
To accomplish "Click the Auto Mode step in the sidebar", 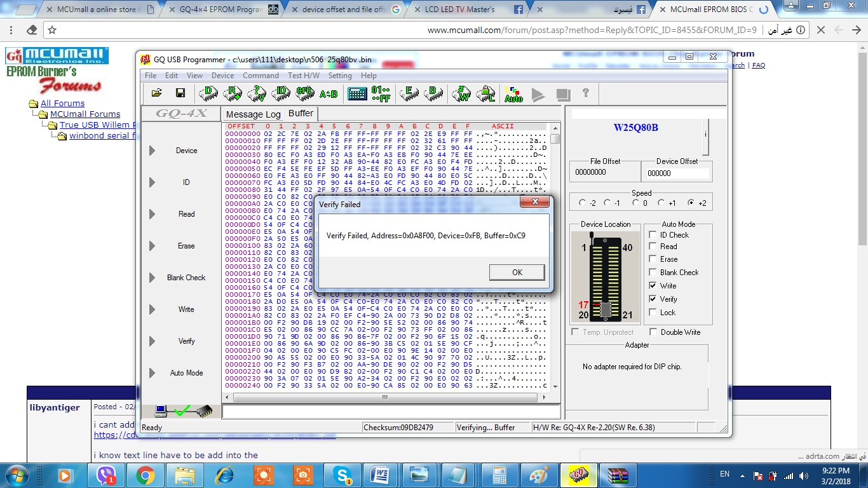I will pyautogui.click(x=186, y=373).
